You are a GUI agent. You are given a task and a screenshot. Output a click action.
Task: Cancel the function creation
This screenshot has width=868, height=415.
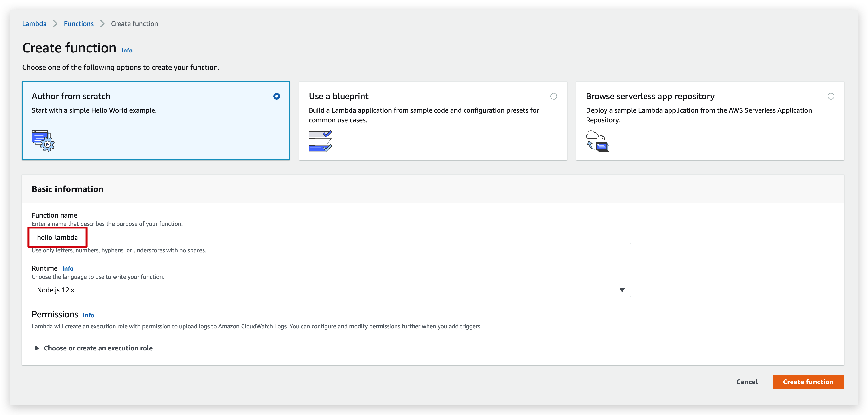(x=747, y=382)
